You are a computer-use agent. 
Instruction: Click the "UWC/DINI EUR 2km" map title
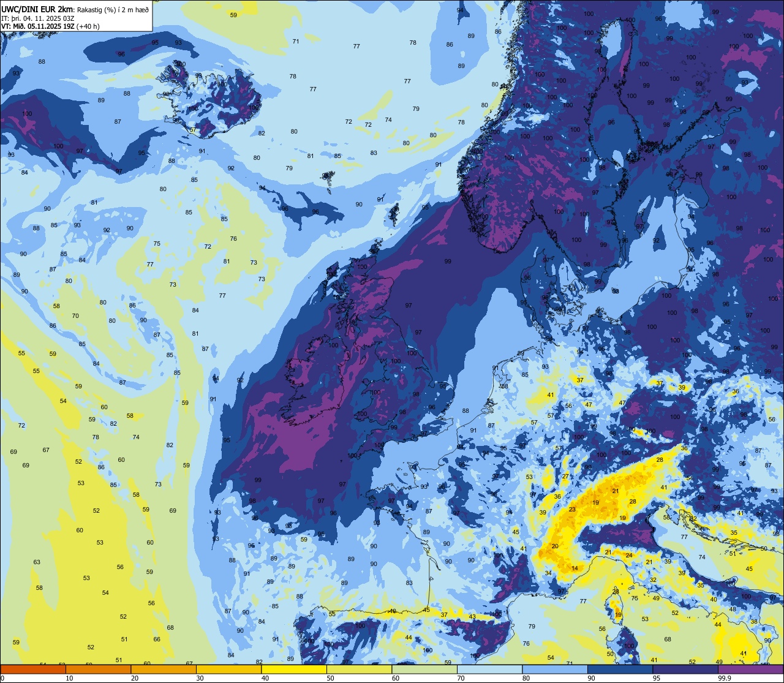[x=37, y=9]
